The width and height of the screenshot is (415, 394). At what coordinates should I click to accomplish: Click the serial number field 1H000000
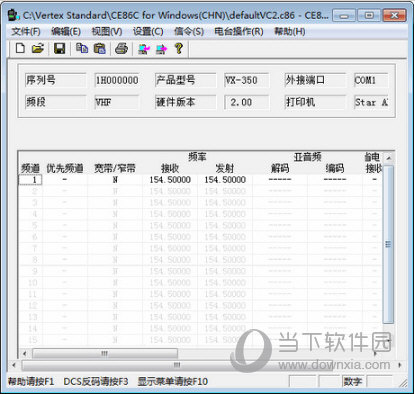click(x=117, y=80)
